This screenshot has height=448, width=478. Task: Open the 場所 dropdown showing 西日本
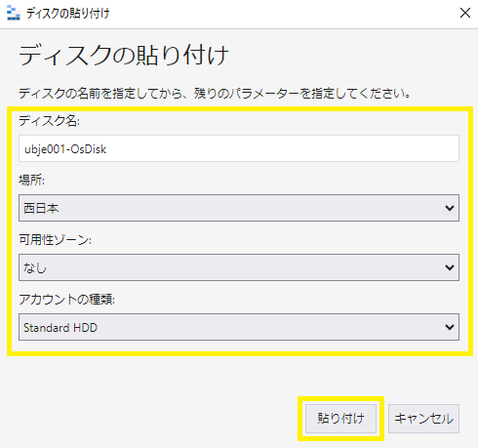pyautogui.click(x=239, y=208)
